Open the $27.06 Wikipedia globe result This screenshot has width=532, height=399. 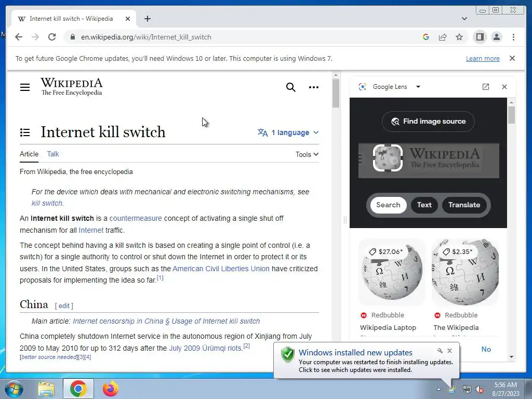392,272
